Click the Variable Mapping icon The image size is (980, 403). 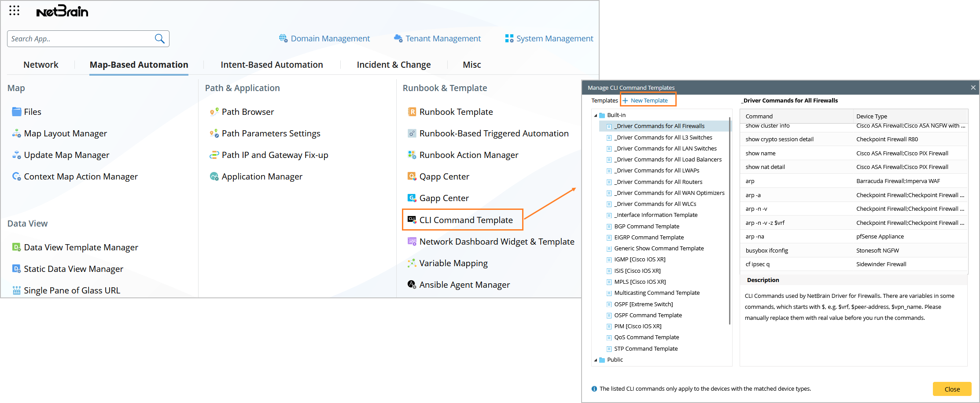pos(412,263)
